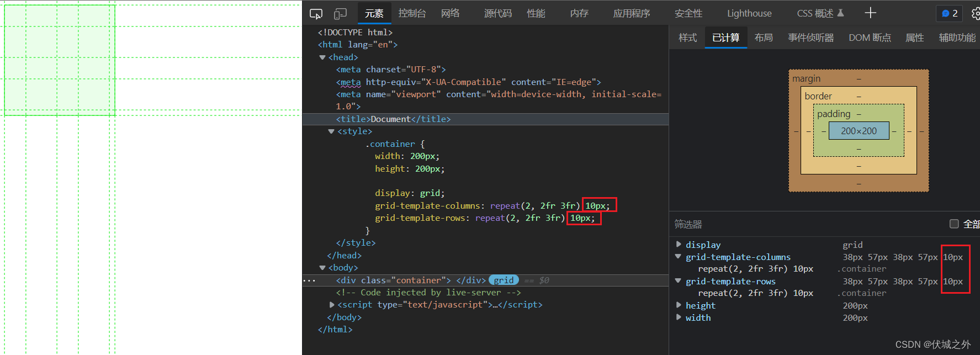Expand the width computed property
This screenshot has width=980, height=355.
[x=679, y=317]
